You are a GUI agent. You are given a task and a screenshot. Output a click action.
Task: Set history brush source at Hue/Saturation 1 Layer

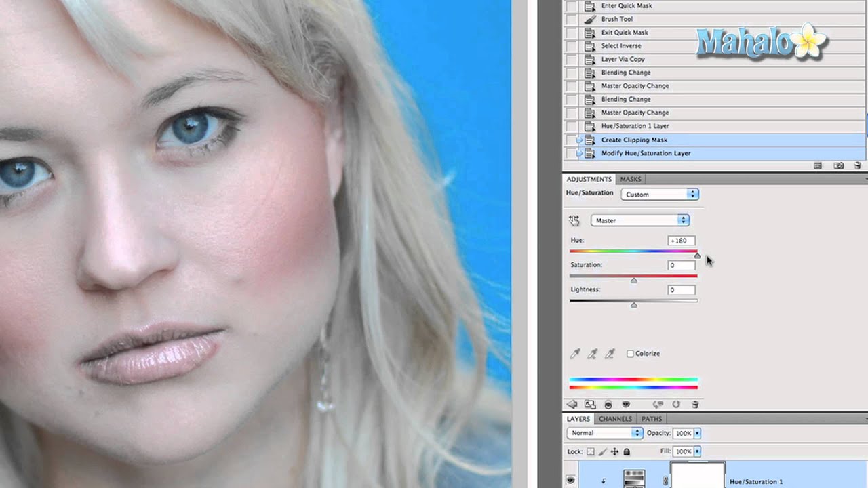571,126
